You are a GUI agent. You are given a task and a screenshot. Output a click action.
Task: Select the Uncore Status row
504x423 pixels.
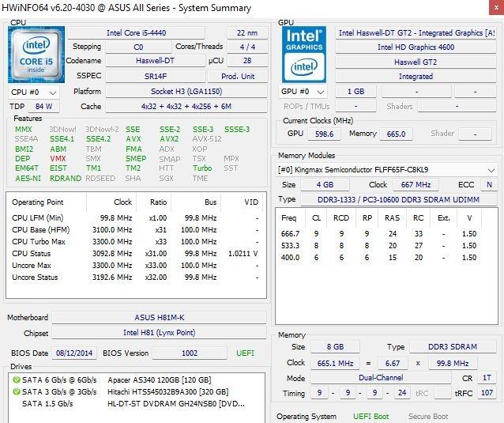pos(136,278)
